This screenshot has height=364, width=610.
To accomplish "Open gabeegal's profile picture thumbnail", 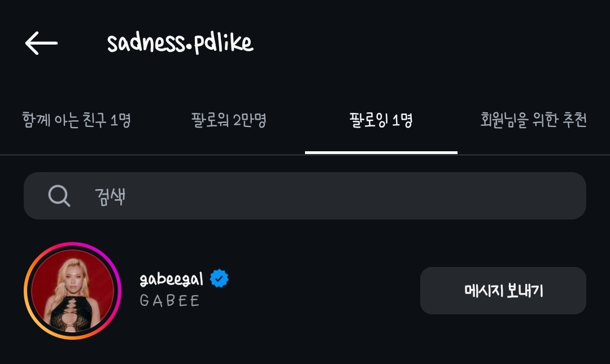I will click(72, 291).
